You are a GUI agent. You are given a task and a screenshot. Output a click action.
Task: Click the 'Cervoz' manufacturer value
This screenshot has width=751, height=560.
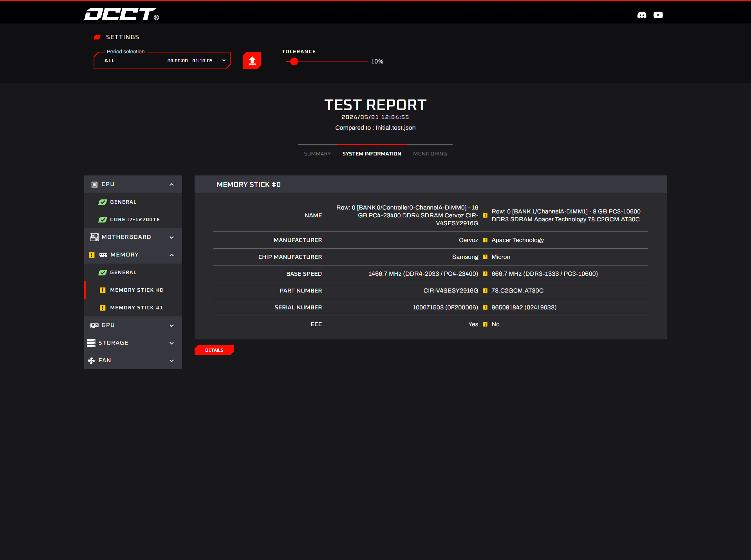(x=468, y=240)
